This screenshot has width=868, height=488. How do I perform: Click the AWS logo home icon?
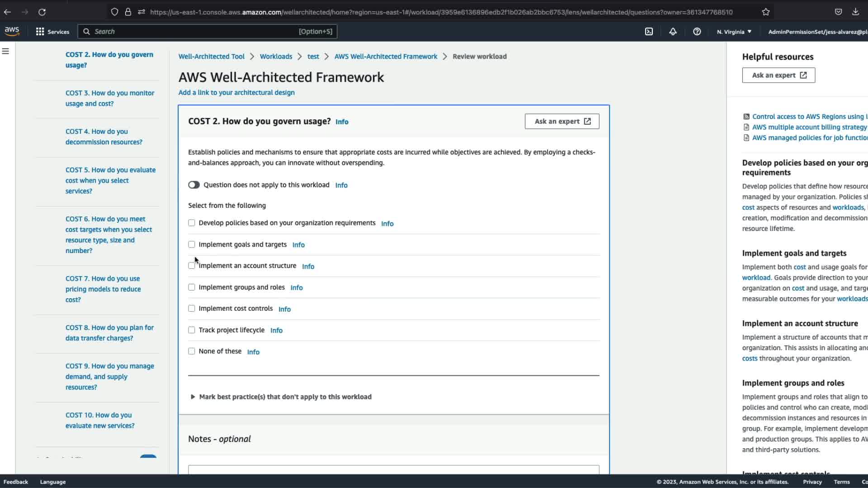coord(12,31)
